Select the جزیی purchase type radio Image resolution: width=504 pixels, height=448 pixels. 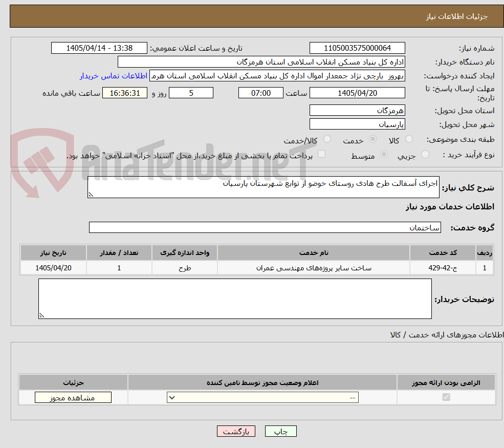click(425, 155)
